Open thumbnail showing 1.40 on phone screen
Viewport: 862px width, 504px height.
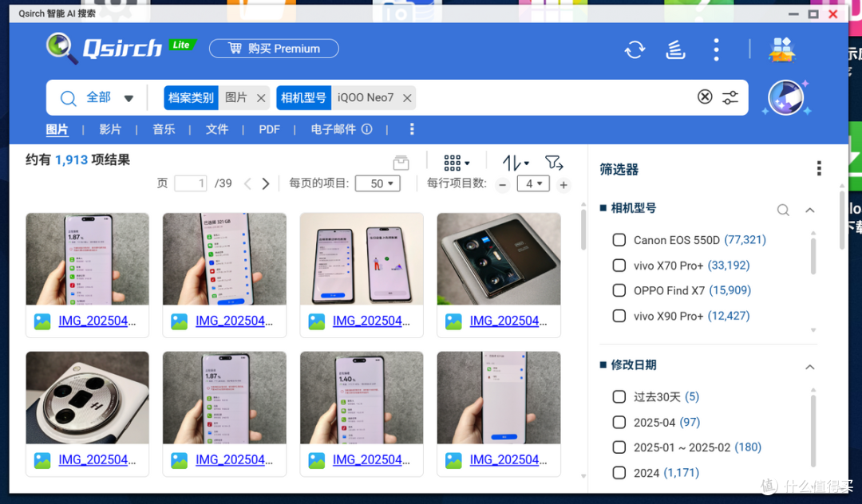tap(362, 397)
